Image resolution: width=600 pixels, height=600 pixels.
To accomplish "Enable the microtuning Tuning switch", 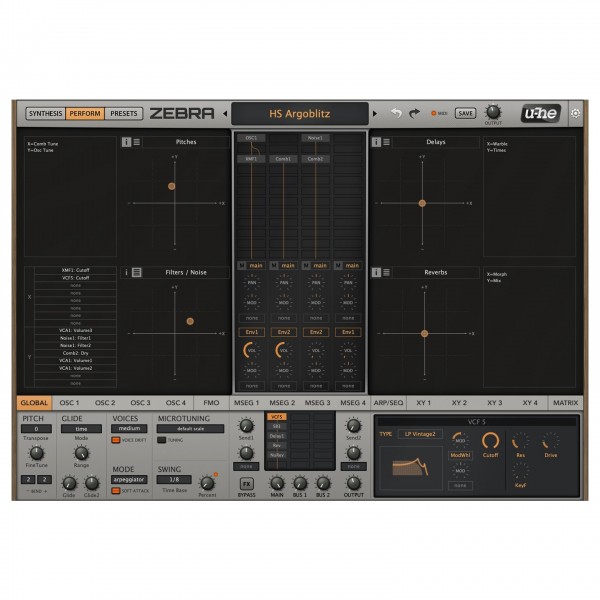I will tap(162, 440).
